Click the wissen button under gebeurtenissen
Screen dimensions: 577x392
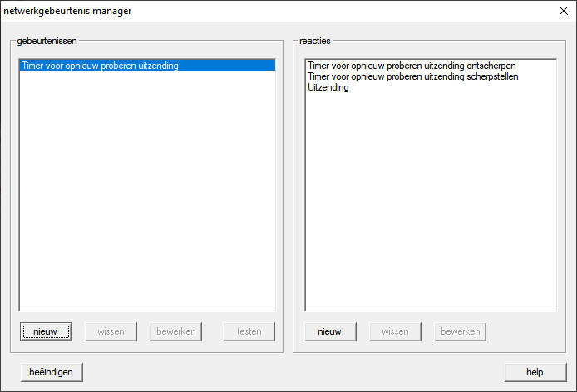(111, 331)
